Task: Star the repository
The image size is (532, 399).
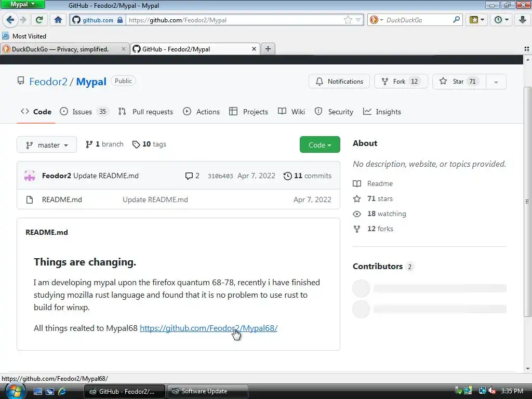Action: coord(459,82)
